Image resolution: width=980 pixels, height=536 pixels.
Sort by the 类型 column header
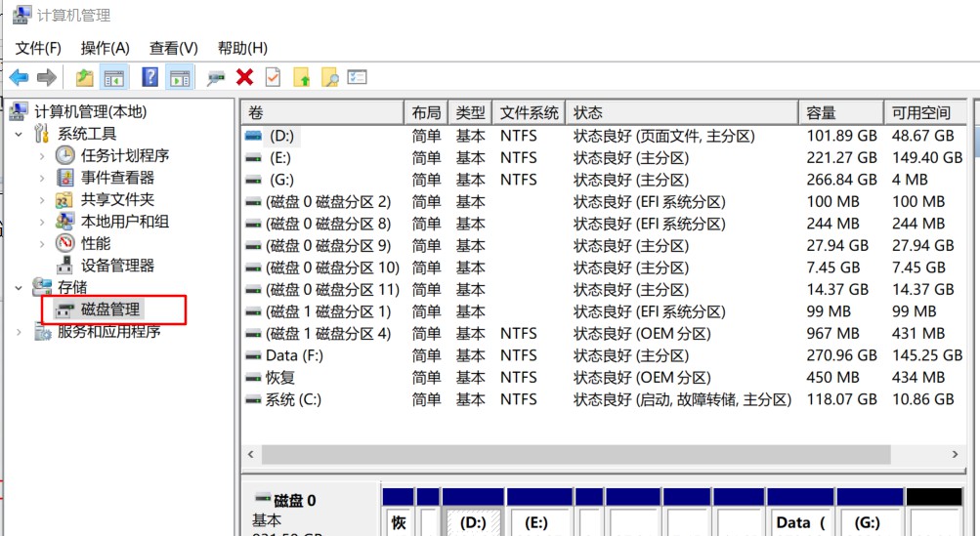pyautogui.click(x=470, y=112)
